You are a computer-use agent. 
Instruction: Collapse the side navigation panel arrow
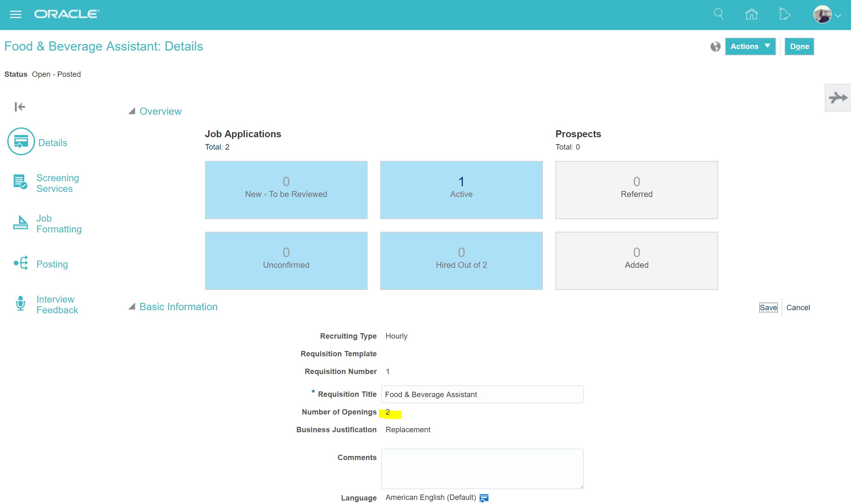tap(20, 107)
